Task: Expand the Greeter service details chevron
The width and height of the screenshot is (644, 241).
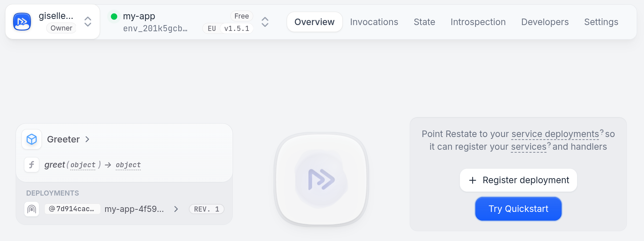Action: [x=87, y=139]
